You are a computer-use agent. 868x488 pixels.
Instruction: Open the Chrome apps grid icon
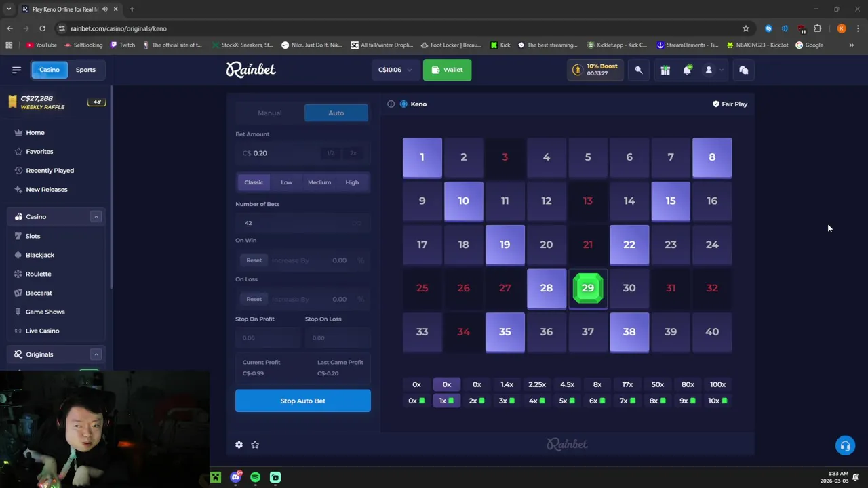point(9,45)
